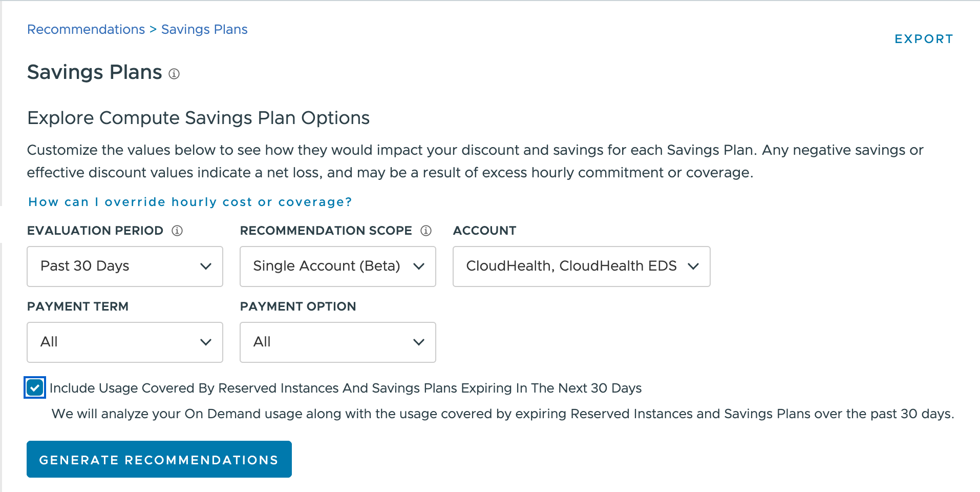
Task: Click the chevron on the Evaluation Period selector
Action: coord(206,266)
